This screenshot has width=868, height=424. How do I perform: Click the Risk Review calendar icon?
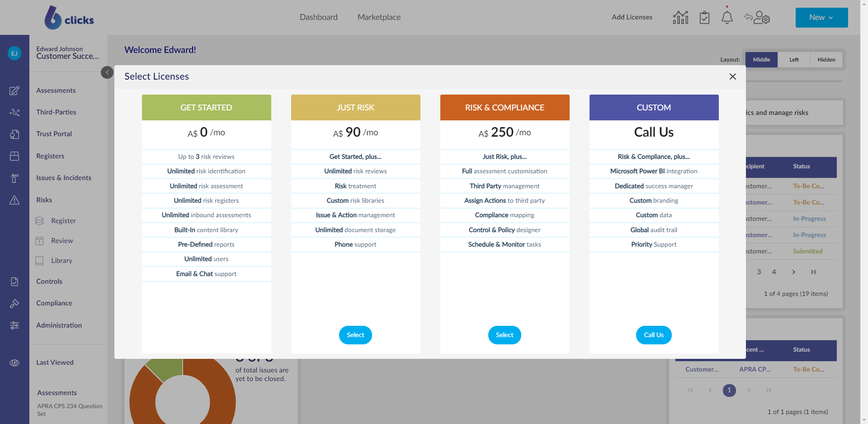(40, 241)
